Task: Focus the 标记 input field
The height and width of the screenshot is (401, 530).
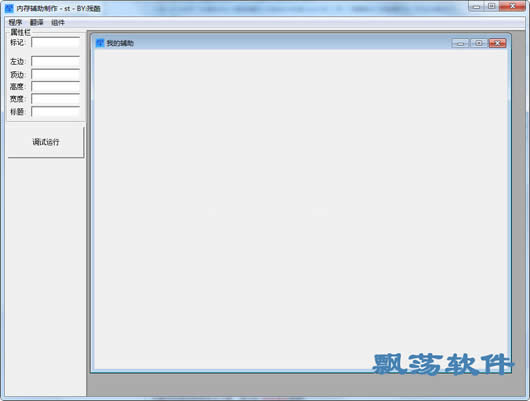Action: (x=56, y=43)
